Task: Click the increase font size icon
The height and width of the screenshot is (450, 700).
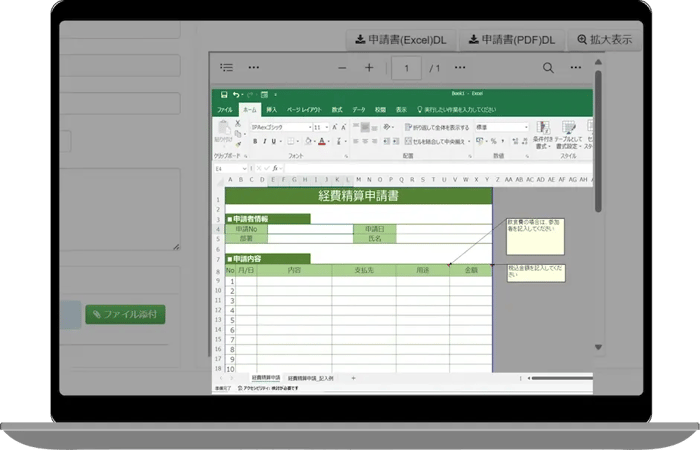Action: (334, 128)
